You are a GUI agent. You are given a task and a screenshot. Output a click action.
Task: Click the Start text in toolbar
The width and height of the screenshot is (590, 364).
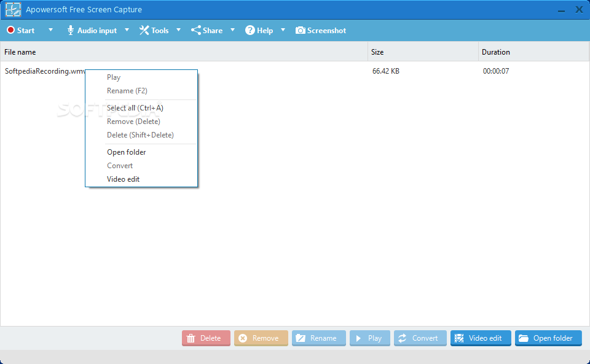tap(26, 31)
